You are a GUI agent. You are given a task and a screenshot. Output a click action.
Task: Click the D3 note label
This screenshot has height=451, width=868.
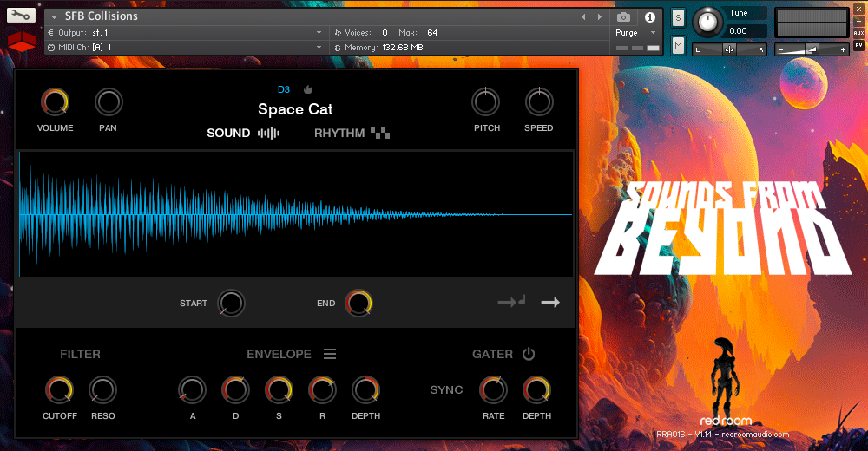click(x=284, y=89)
